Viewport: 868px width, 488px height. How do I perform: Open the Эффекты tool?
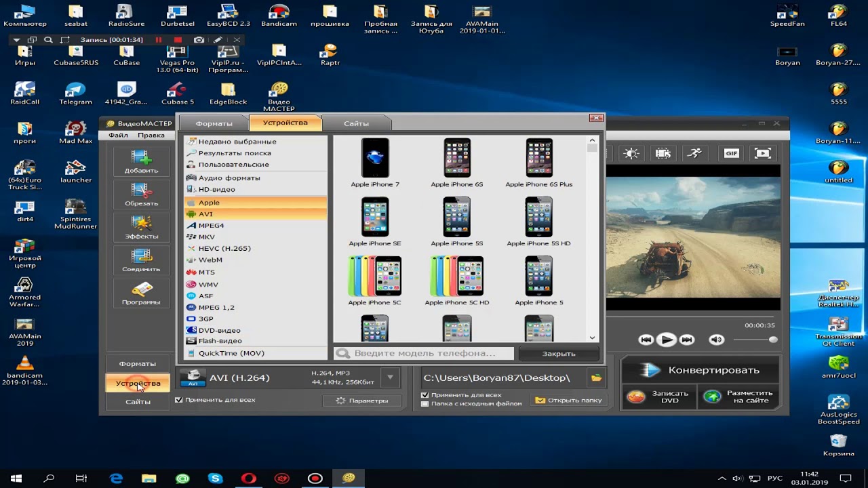click(x=141, y=228)
